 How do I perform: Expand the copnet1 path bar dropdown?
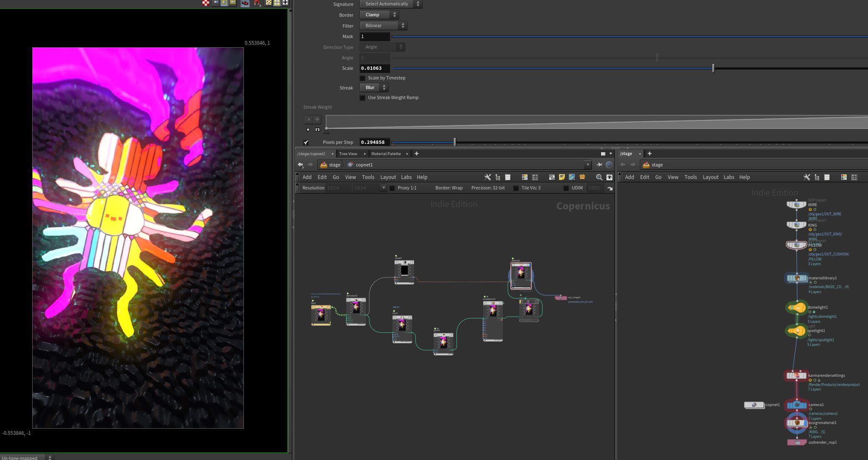tap(588, 165)
